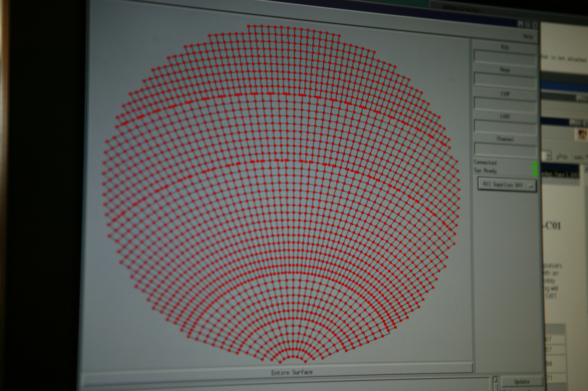Viewport: 588px width, 391px height.
Task: Open the Help menu
Action: point(528,36)
